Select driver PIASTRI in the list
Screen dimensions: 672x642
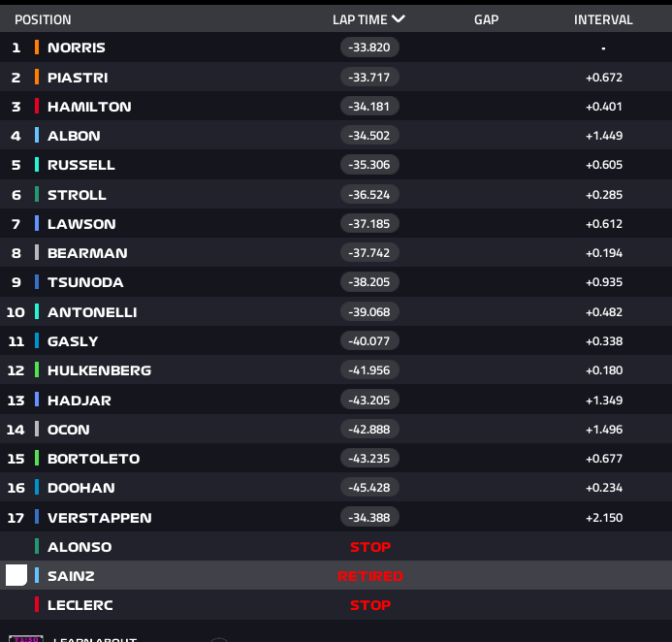[x=78, y=78]
